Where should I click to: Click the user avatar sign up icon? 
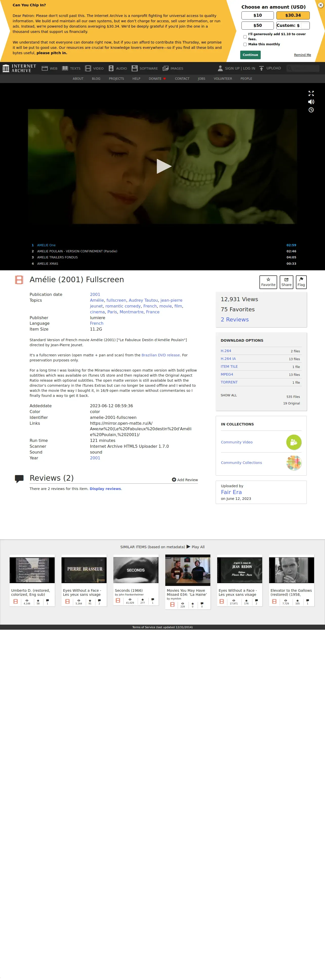pyautogui.click(x=220, y=69)
